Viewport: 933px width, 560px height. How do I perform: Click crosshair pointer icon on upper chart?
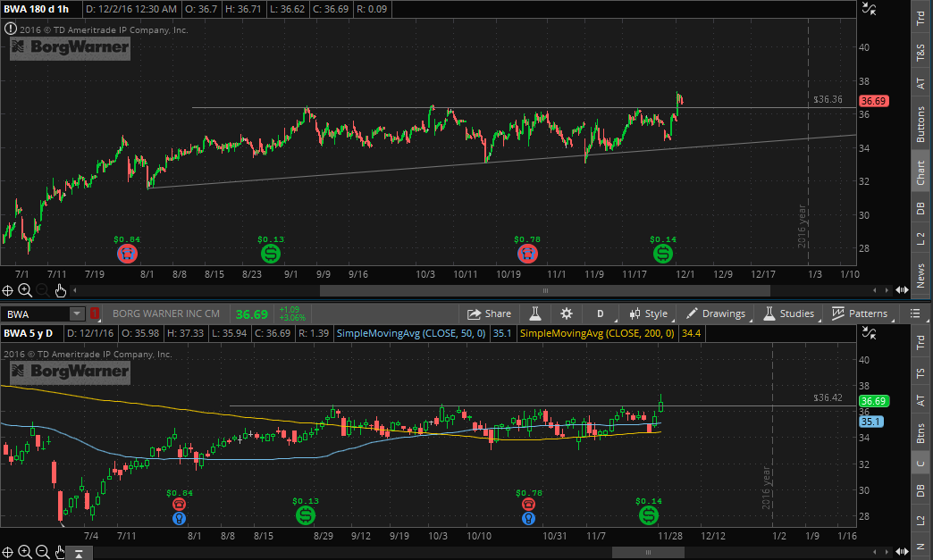point(7,289)
